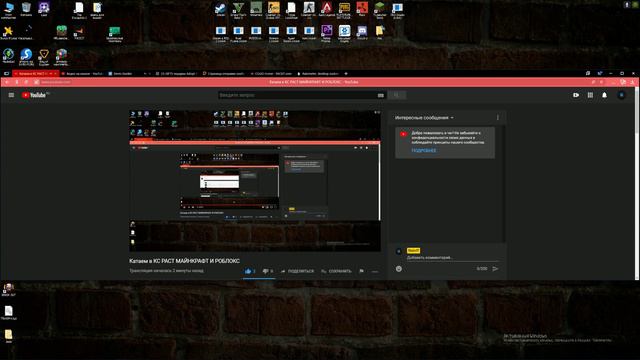The height and width of the screenshot is (360, 640).
Task: Dislike the video with thumbs down
Action: 267,271
